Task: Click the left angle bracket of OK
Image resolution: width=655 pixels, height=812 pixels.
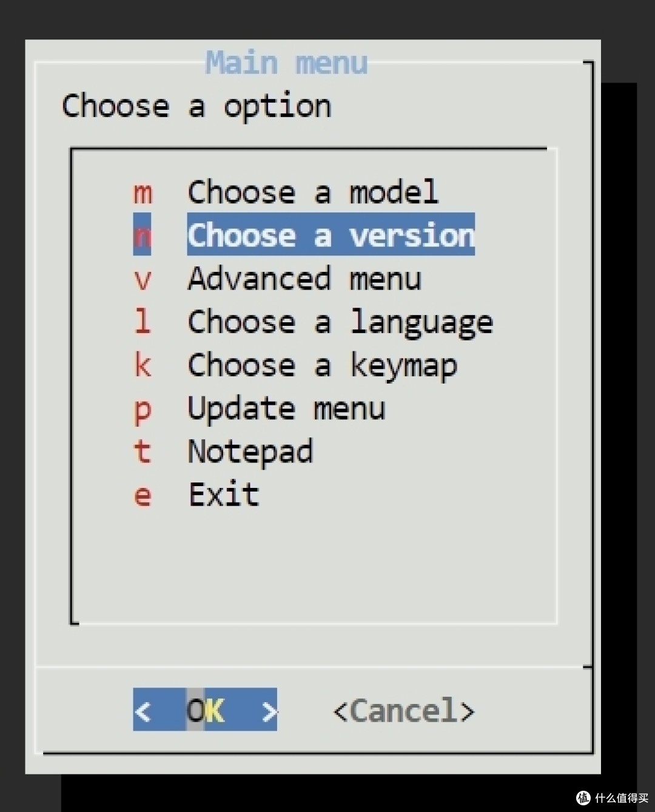Action: pos(143,711)
